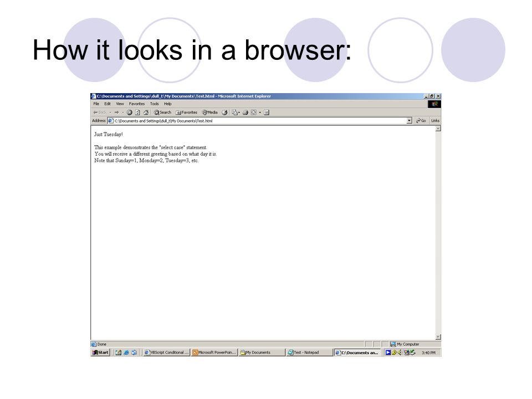The height and width of the screenshot is (399, 532).
Task: Open the View menu
Action: pos(120,104)
